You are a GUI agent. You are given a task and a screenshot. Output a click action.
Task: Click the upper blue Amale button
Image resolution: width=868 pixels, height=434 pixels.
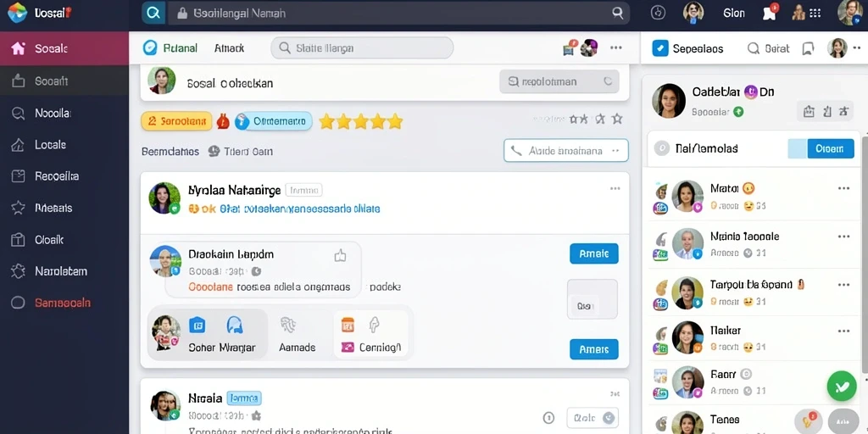click(594, 253)
